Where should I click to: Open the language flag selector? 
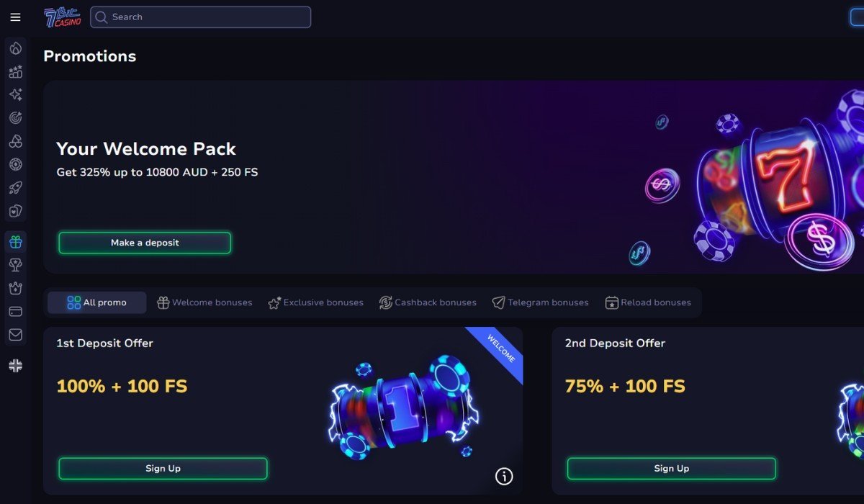point(15,366)
